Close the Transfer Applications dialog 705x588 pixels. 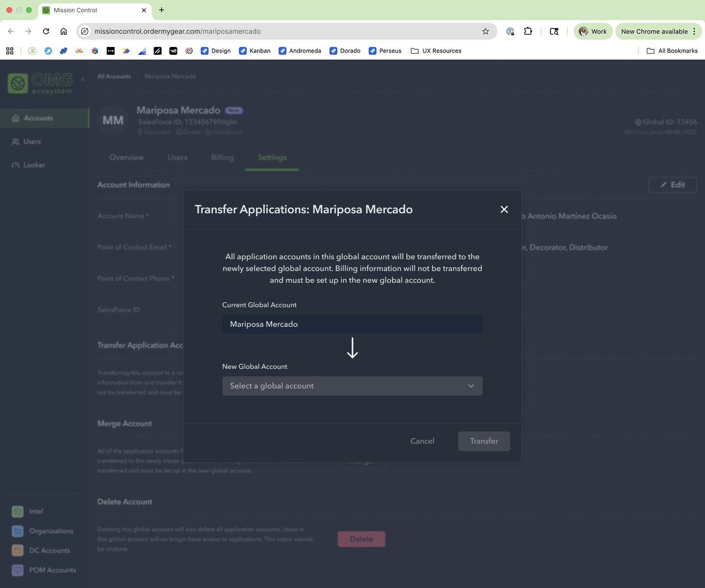[x=504, y=209]
